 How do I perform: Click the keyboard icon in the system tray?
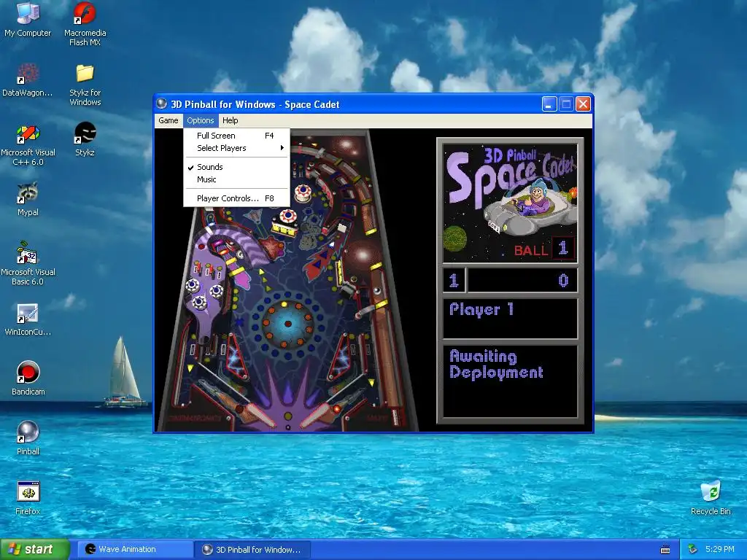click(x=665, y=550)
